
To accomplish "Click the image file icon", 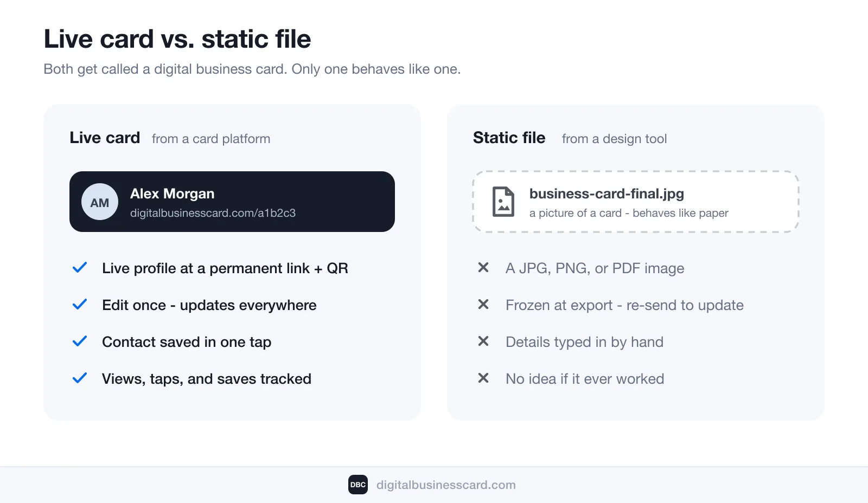I will [503, 202].
